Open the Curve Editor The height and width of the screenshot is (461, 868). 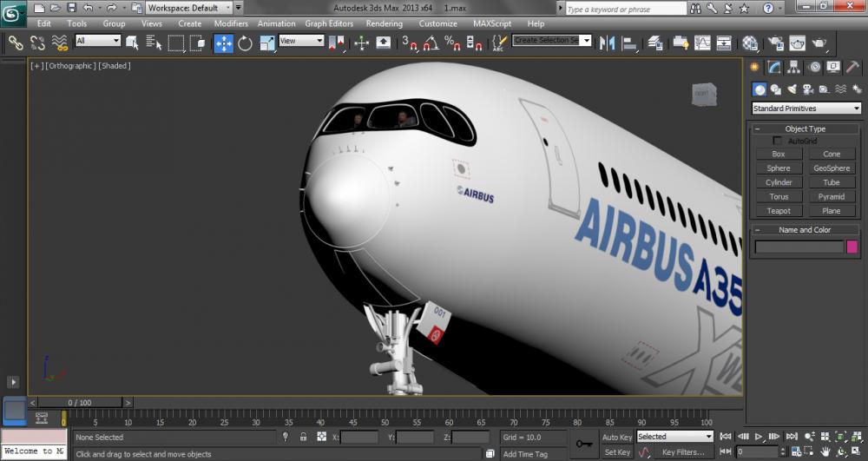702,43
